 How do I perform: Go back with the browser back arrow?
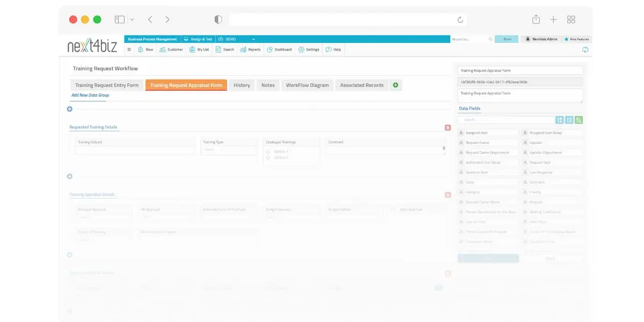coord(150,19)
